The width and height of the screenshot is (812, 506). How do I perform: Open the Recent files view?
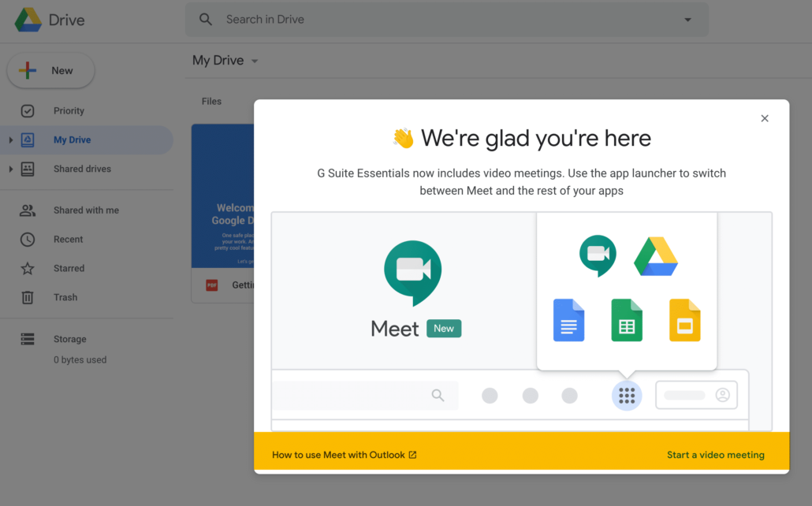coord(68,240)
